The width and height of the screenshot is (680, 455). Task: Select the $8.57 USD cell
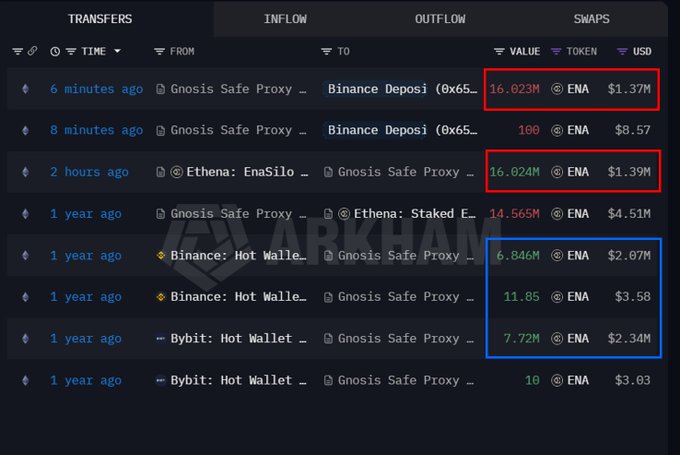(632, 130)
